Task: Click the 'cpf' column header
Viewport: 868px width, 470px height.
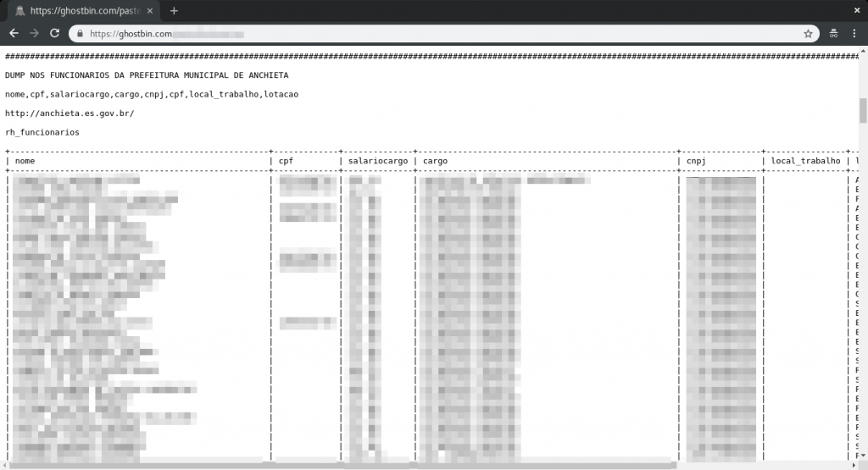Action: click(x=286, y=161)
